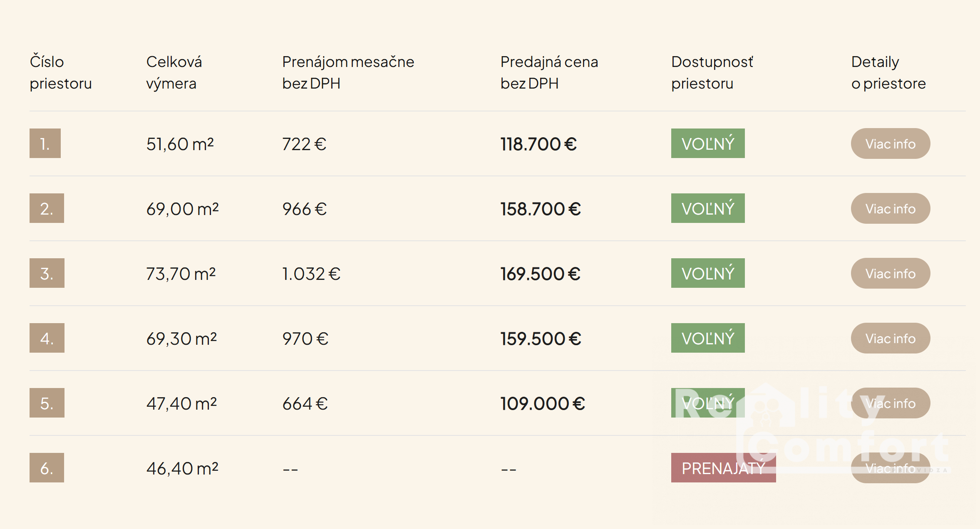Open Viac info for space 2
This screenshot has width=980, height=529.
point(891,208)
